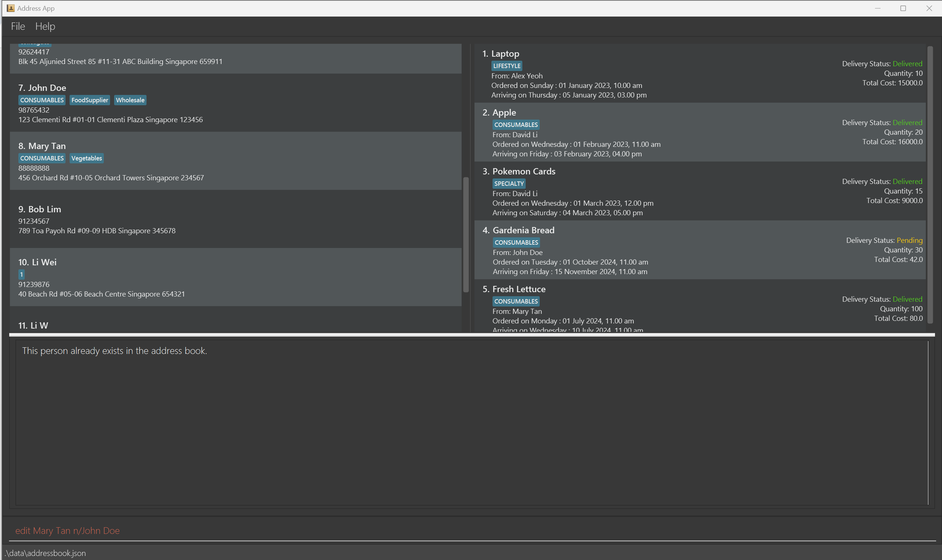Click the order list vertical scrollbar
This screenshot has width=942, height=560.
tap(930, 185)
